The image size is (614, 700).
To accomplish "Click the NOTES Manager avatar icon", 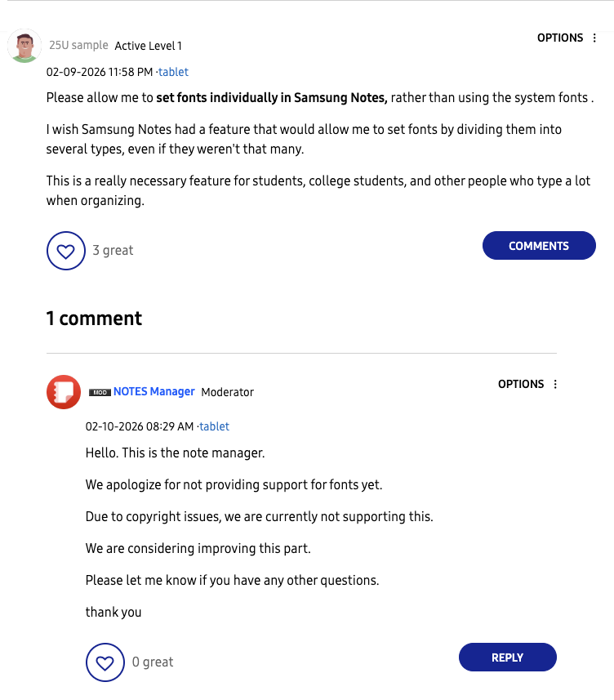I will tap(62, 392).
